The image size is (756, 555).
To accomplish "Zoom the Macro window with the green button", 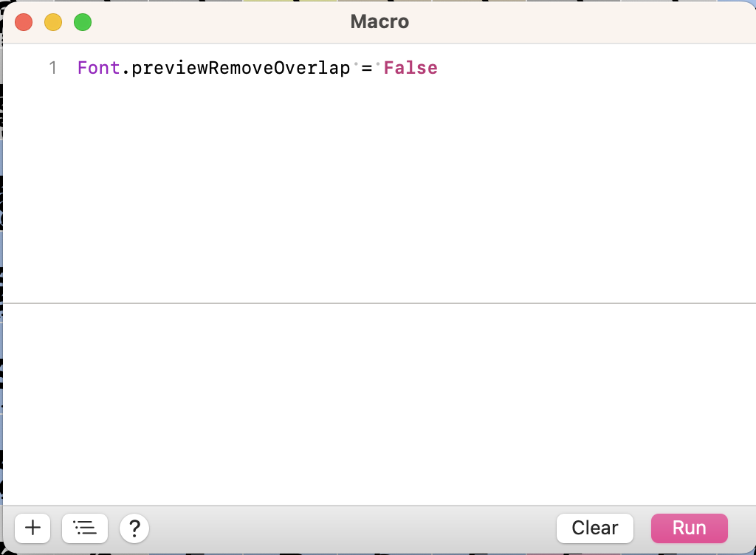I will (x=83, y=22).
